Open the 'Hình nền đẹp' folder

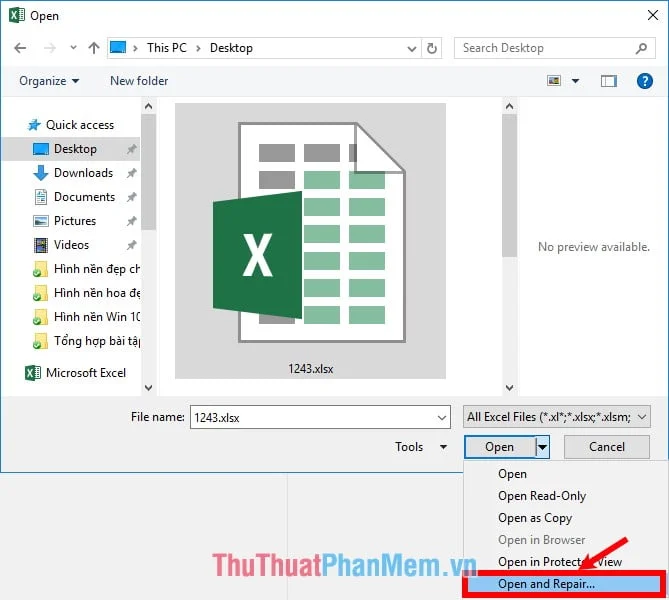click(97, 269)
